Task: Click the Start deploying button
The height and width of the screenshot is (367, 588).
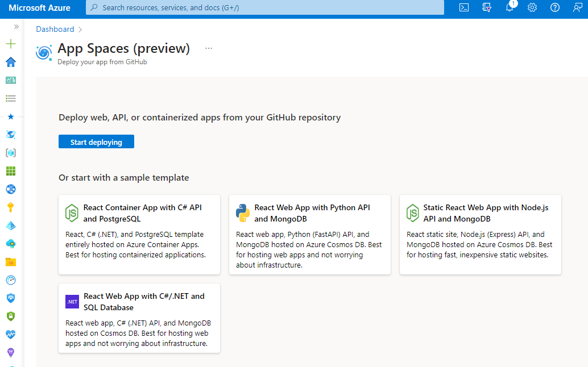Action: pos(96,142)
